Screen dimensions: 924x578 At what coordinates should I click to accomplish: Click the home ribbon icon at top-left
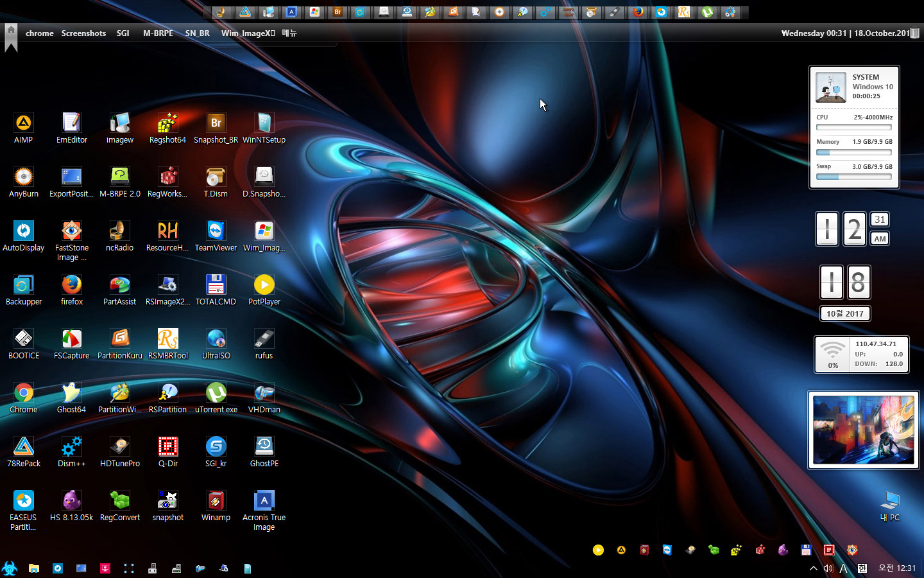pos(11,38)
